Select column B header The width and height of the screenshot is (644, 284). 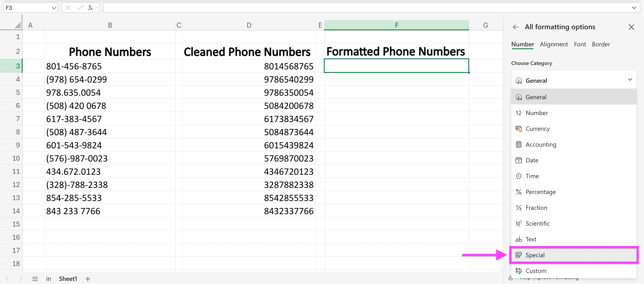coord(110,25)
